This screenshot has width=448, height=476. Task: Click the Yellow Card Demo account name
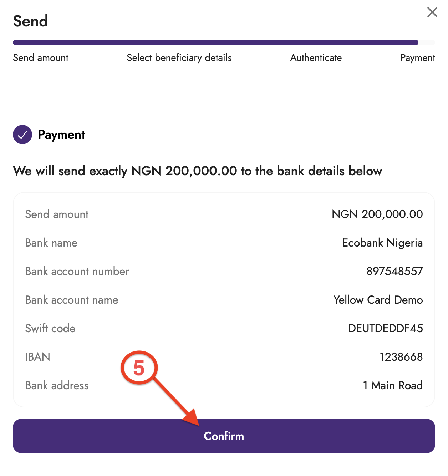pos(378,300)
